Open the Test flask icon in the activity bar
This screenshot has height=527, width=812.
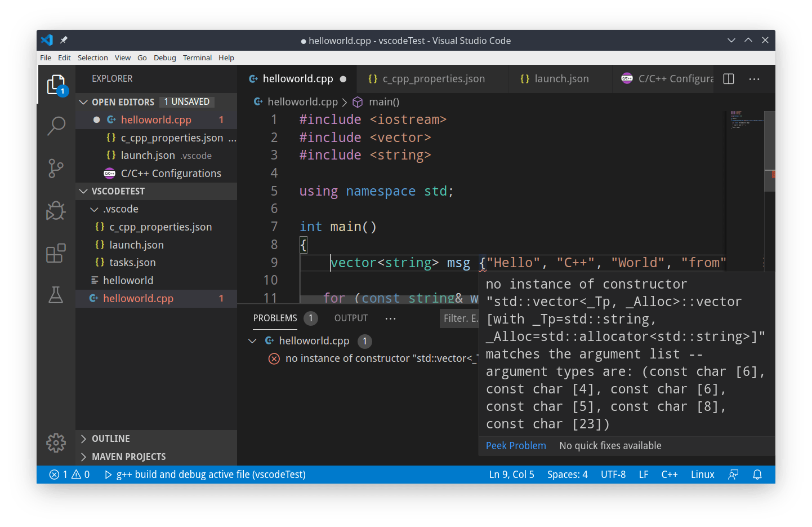coord(56,295)
